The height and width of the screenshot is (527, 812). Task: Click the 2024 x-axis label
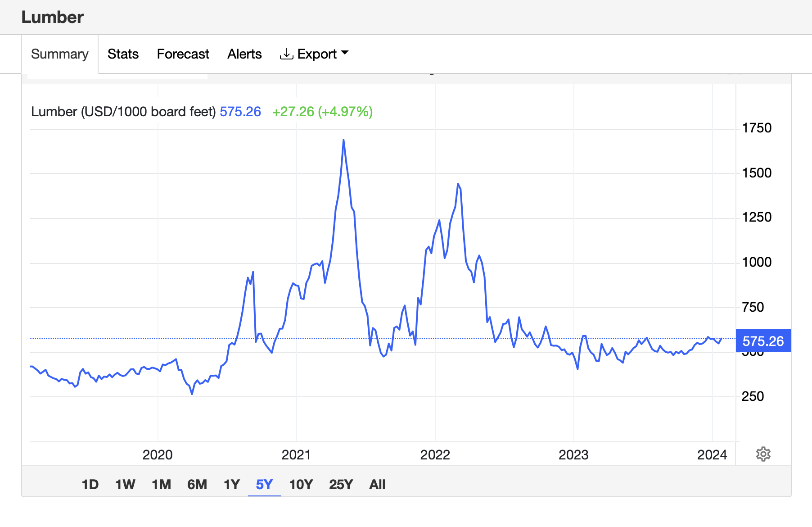pyautogui.click(x=712, y=455)
